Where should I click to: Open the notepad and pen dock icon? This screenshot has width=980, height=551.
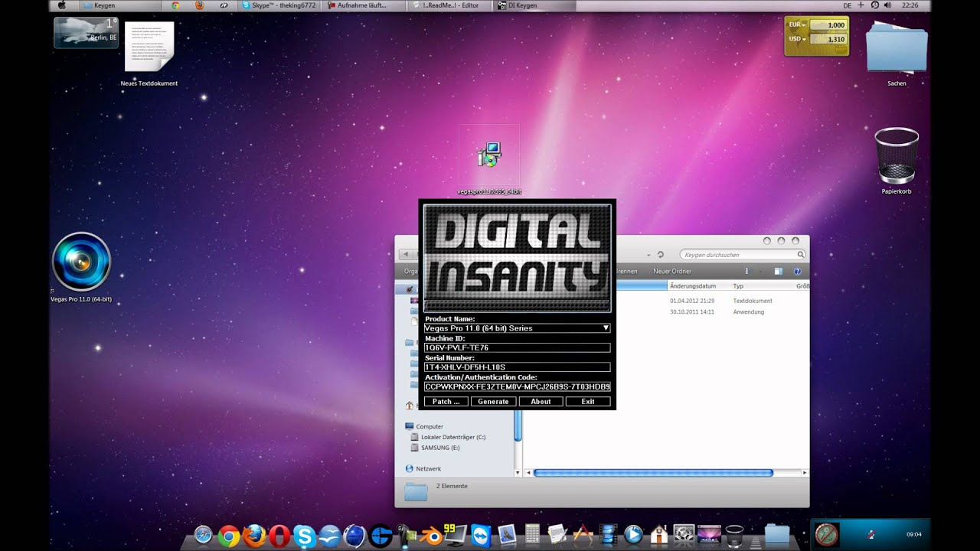click(557, 536)
